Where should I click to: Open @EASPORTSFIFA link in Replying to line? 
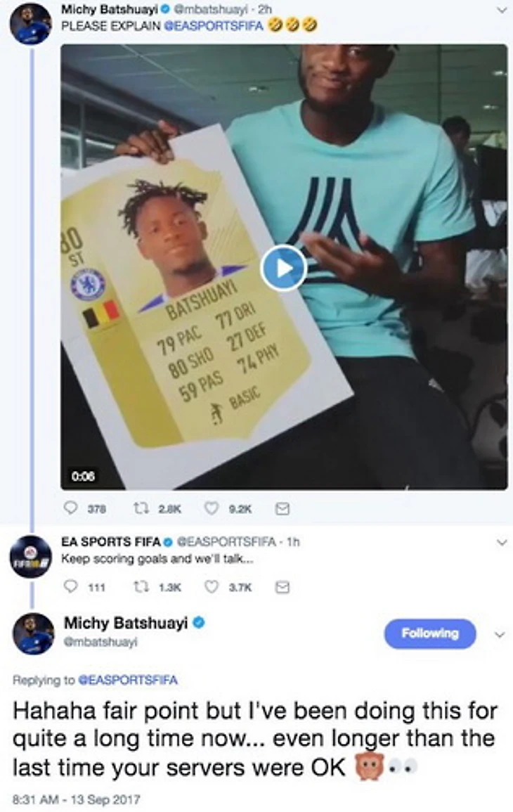coord(127,679)
